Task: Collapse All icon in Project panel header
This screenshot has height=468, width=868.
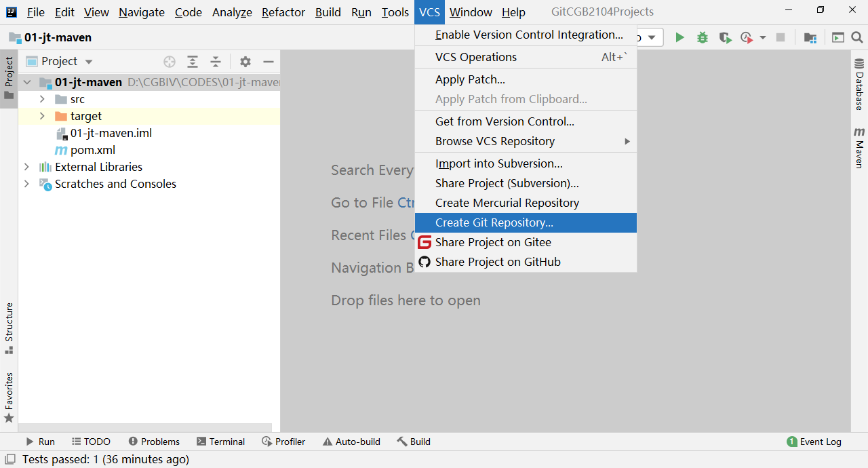Action: (216, 62)
